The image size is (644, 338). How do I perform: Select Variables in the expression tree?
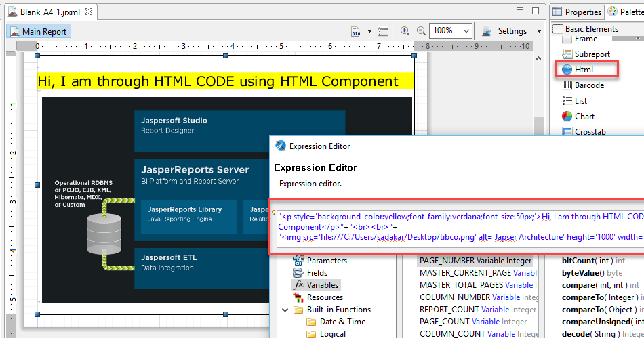(316, 284)
